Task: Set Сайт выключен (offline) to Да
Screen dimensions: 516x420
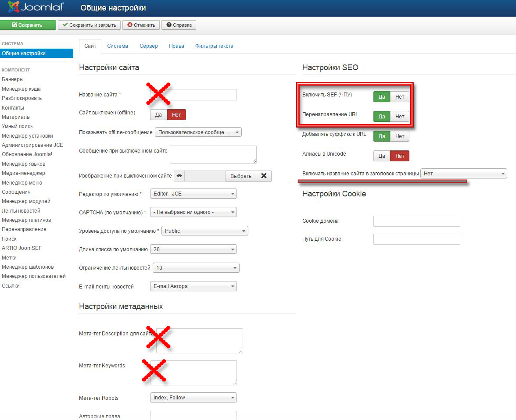Action: tap(158, 114)
